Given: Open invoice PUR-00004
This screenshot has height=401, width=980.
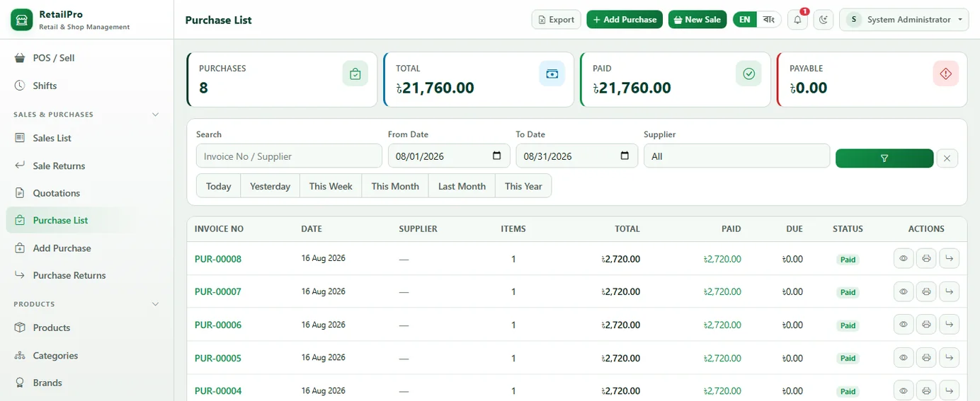Looking at the screenshot, I should pyautogui.click(x=218, y=391).
